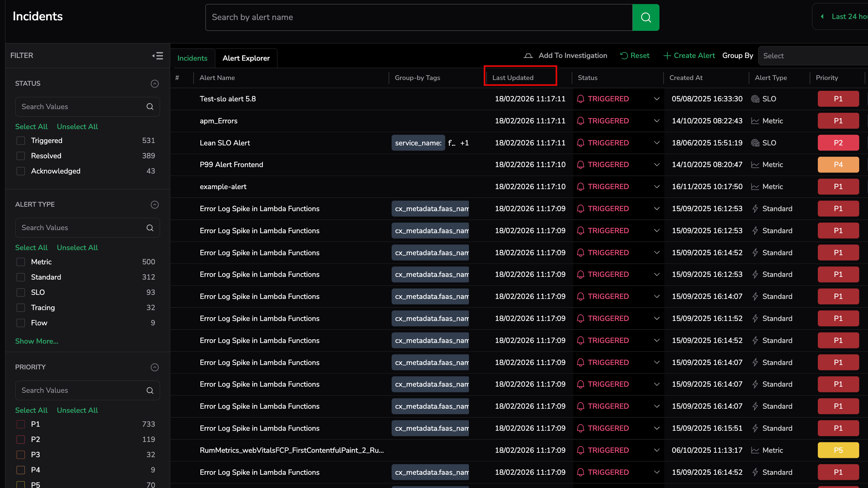
Task: Tick the P2 priority checkbox
Action: tap(21, 440)
